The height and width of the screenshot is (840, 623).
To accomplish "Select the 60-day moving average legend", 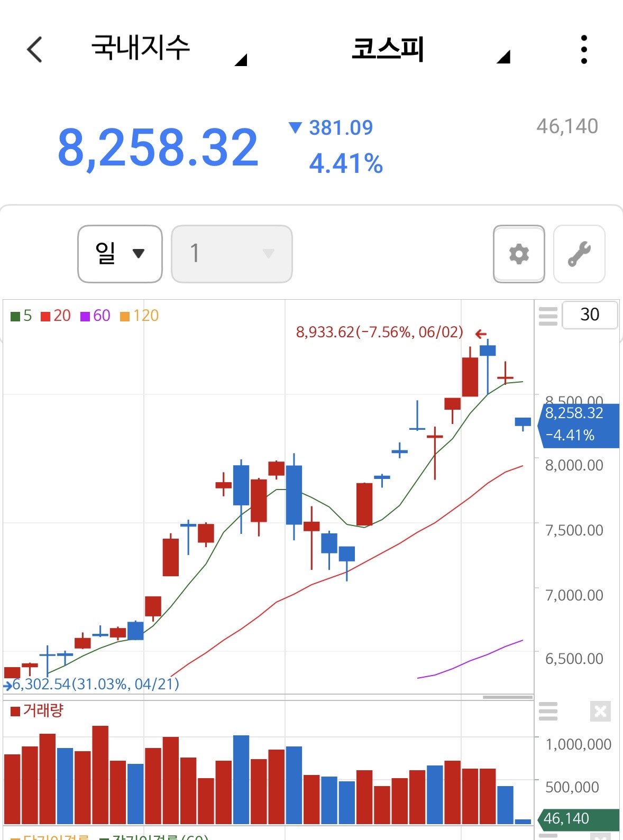I will (x=95, y=316).
